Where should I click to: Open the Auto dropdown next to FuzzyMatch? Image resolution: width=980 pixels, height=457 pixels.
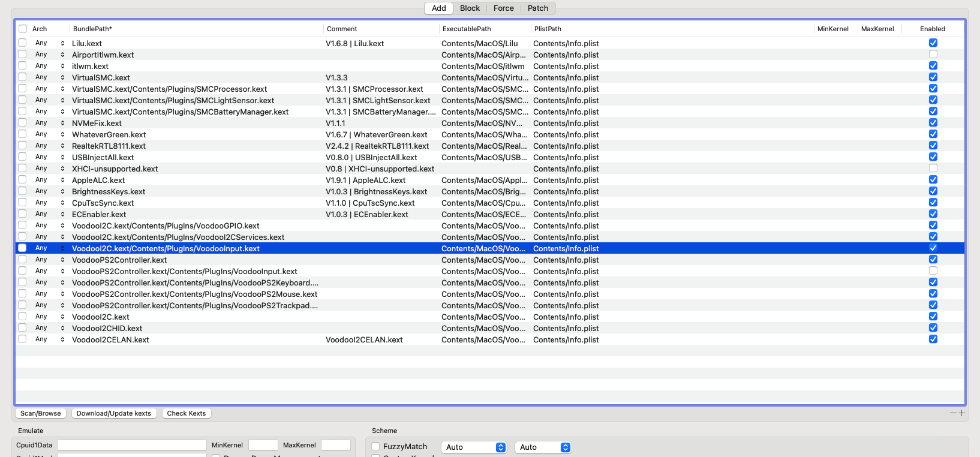pyautogui.click(x=474, y=447)
